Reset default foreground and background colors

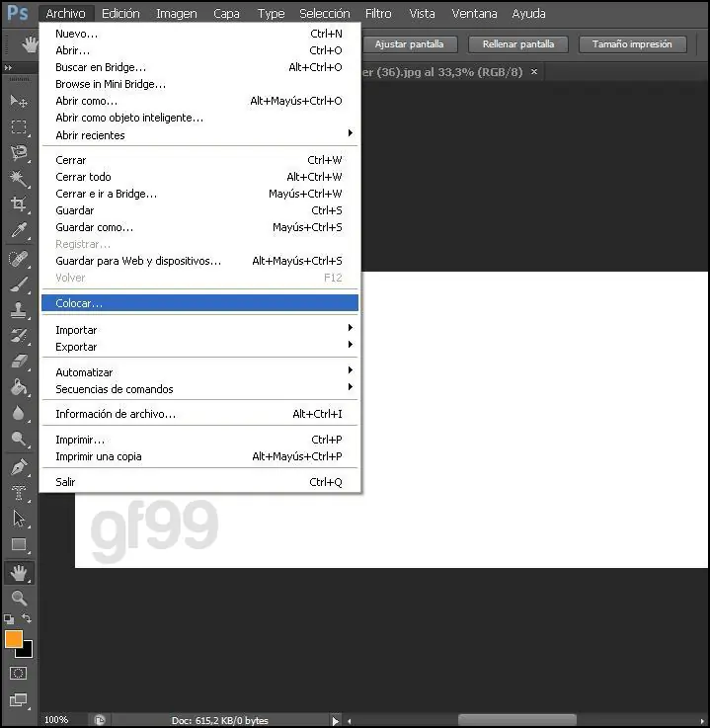[8, 618]
